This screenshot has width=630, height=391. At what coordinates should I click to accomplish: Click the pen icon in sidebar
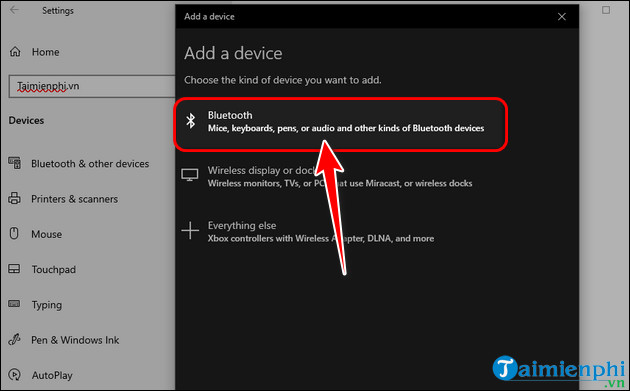point(14,340)
